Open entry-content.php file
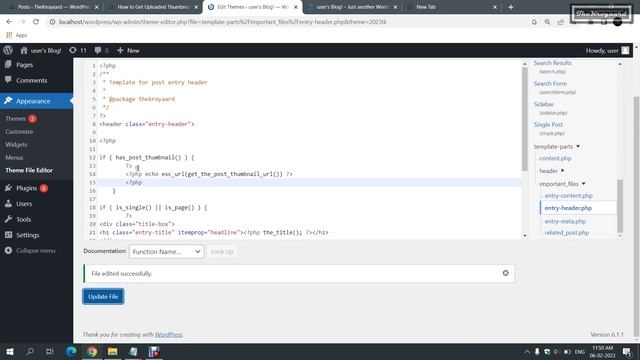This screenshot has width=640, height=360. coord(569,196)
